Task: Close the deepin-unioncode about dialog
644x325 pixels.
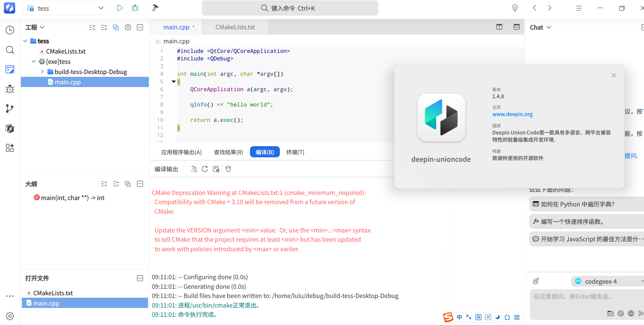Action: point(614,75)
